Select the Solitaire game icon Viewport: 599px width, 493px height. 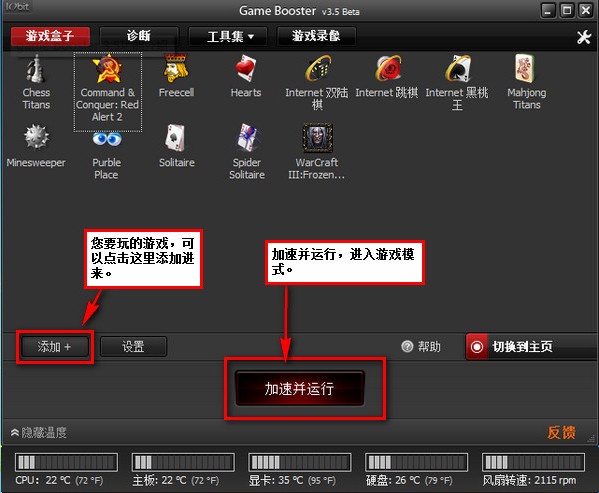(175, 138)
